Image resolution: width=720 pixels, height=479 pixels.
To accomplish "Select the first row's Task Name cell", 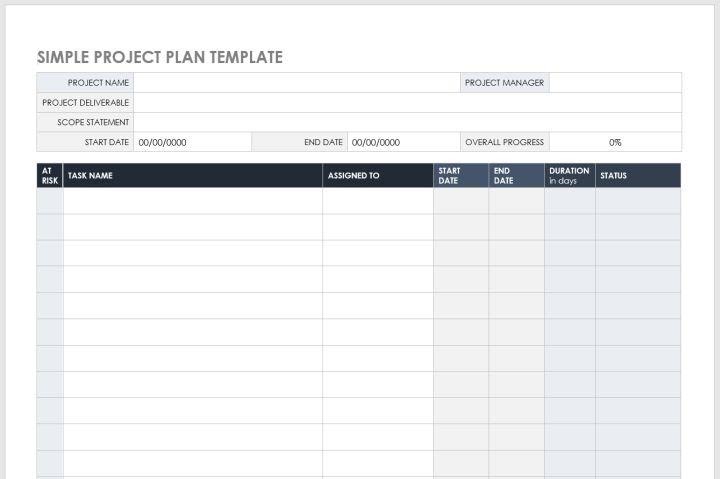I will pos(193,201).
